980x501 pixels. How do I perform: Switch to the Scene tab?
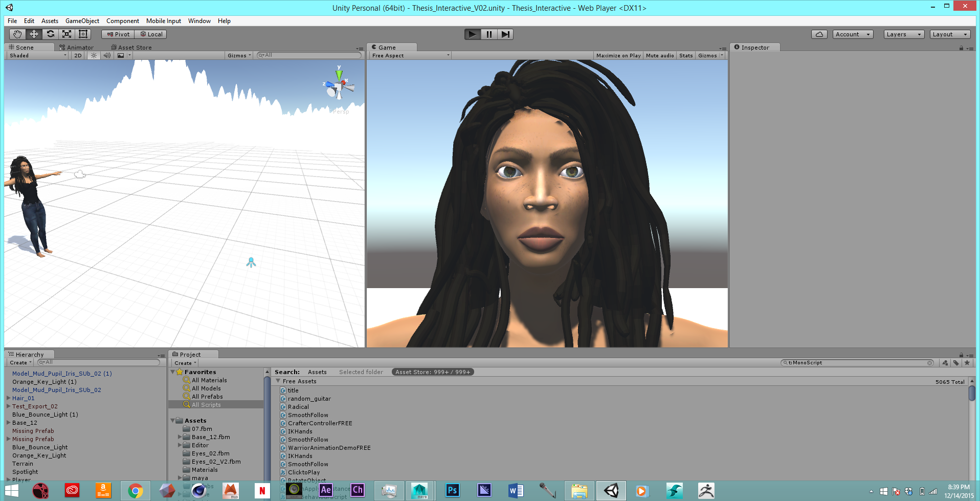[29, 47]
